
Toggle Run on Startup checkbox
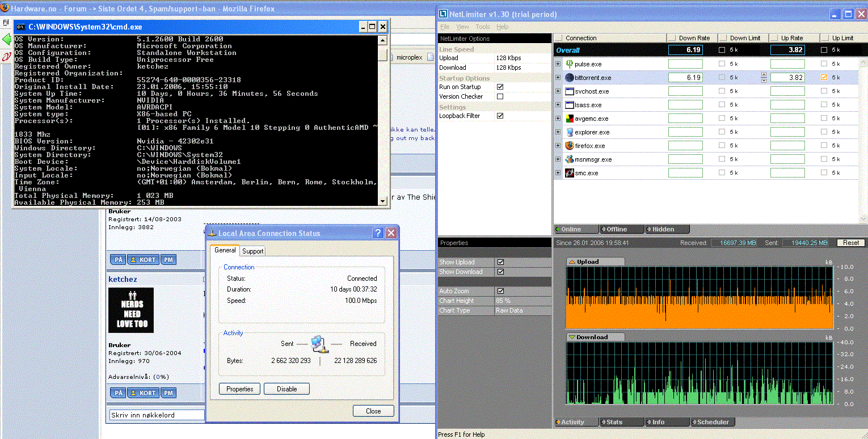(500, 87)
